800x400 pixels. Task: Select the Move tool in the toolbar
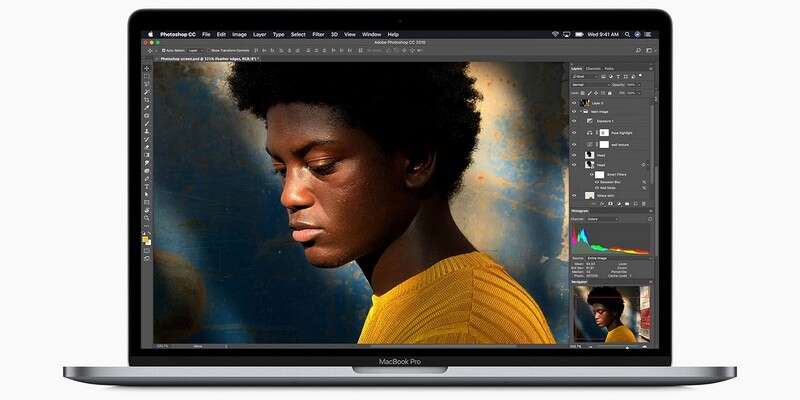[x=147, y=67]
